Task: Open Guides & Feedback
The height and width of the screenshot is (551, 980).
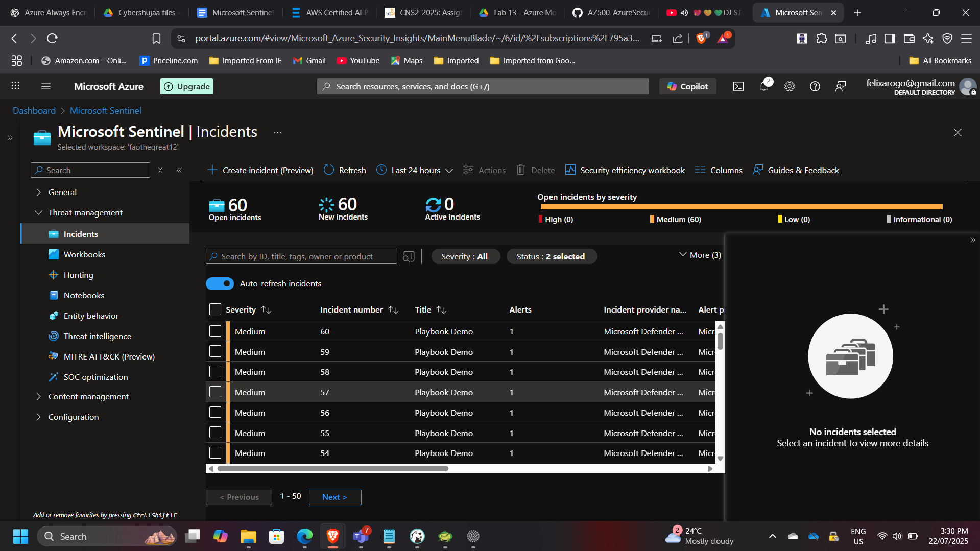Action: pyautogui.click(x=796, y=170)
